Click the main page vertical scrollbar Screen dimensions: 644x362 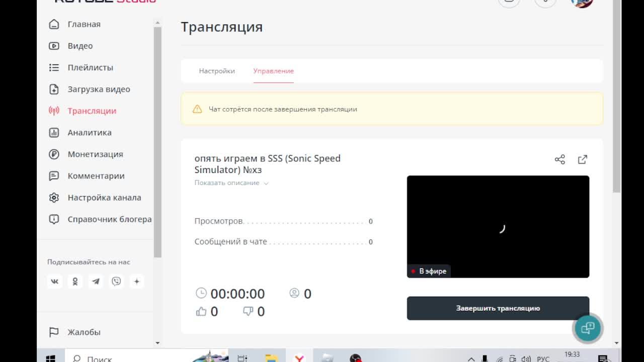click(x=617, y=96)
